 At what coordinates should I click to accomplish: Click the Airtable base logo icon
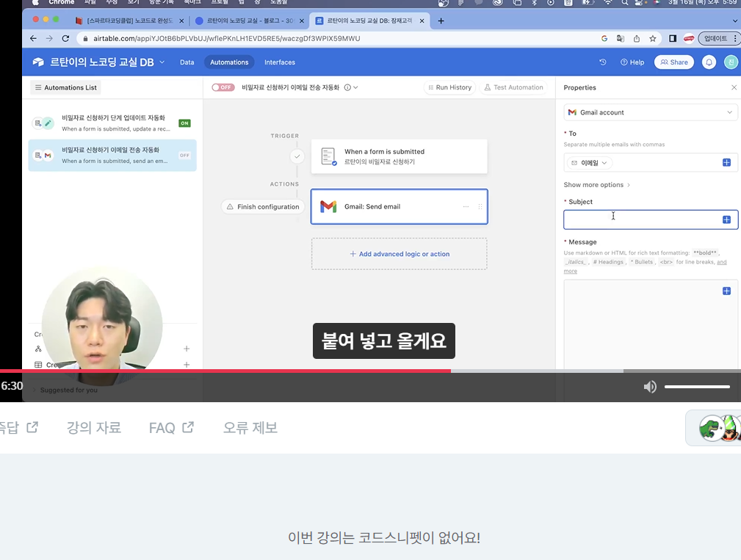[38, 62]
